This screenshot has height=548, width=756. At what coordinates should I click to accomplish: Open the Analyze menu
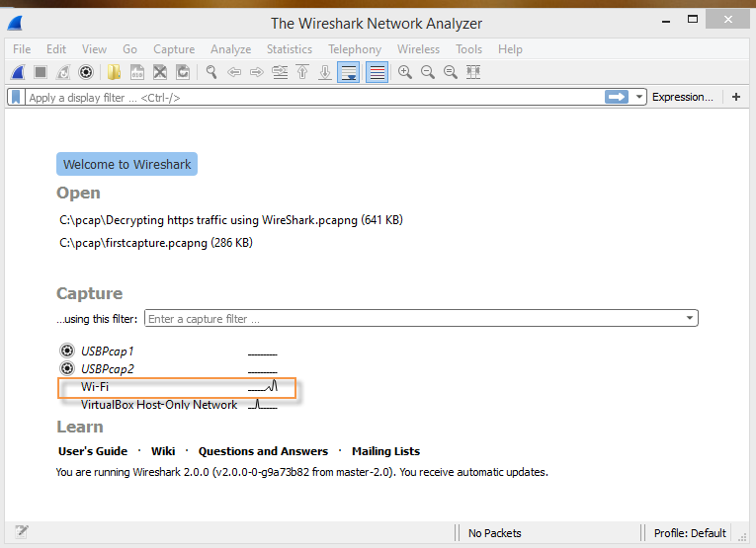click(230, 49)
